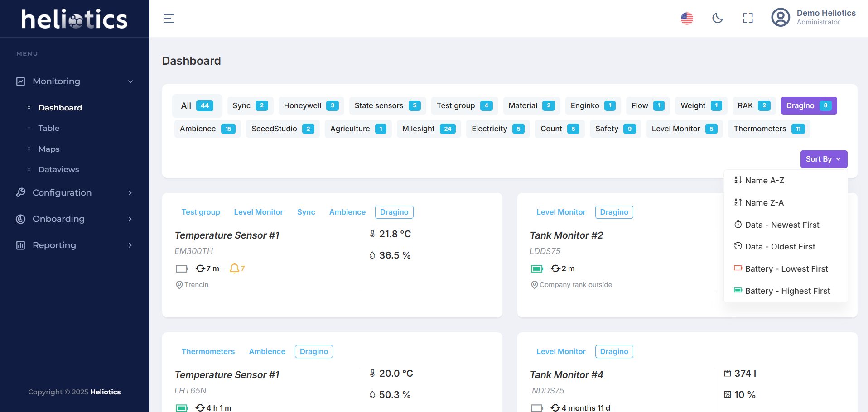Open Tank Monitor #2 card title
Viewport: 868px width, 412px height.
(566, 235)
